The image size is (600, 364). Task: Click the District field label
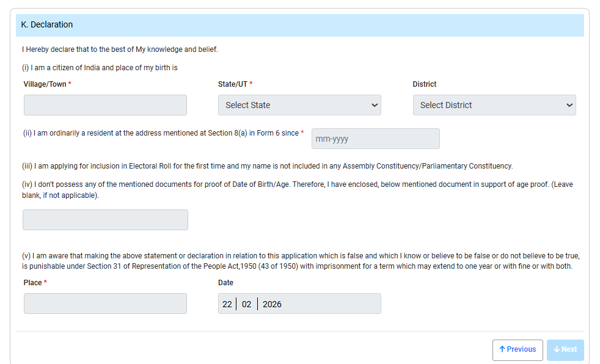425,84
